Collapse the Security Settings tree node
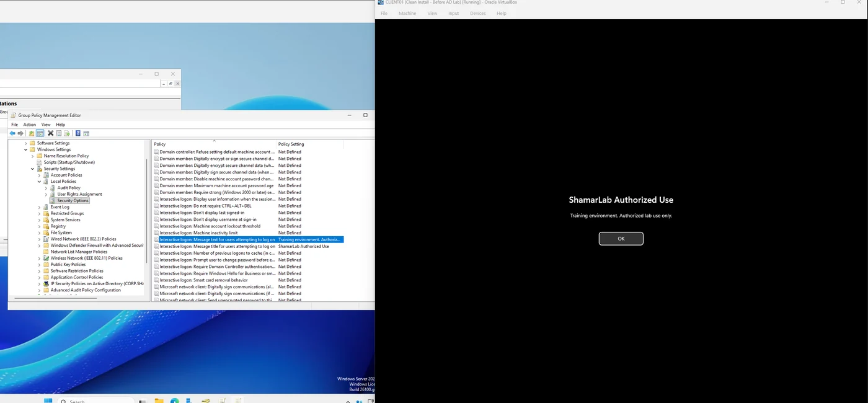The image size is (868, 403). click(x=32, y=169)
